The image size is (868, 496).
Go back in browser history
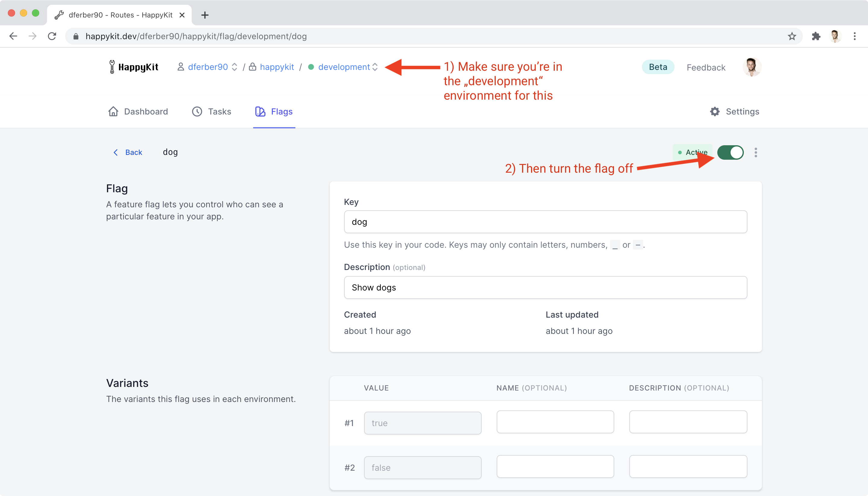coord(13,36)
